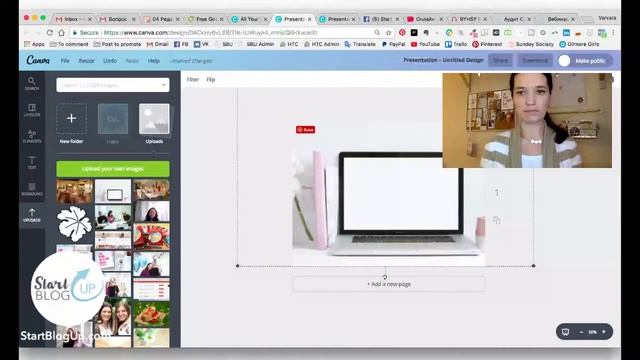Zoom in with the plus button
640x360 pixels.
pos(604,332)
